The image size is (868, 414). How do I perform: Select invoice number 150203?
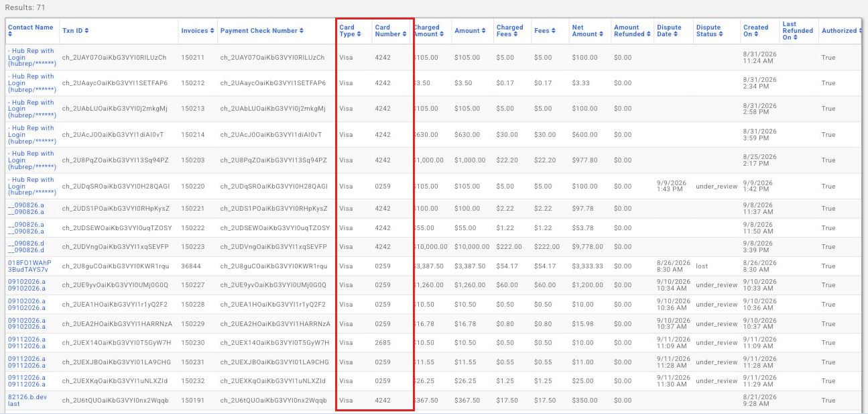(x=192, y=160)
